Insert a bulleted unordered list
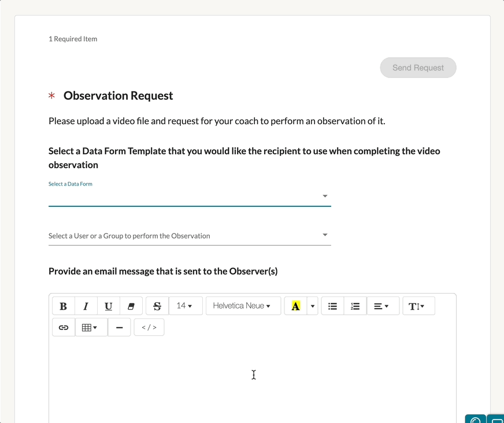Image resolution: width=504 pixels, height=423 pixels. pyautogui.click(x=332, y=306)
